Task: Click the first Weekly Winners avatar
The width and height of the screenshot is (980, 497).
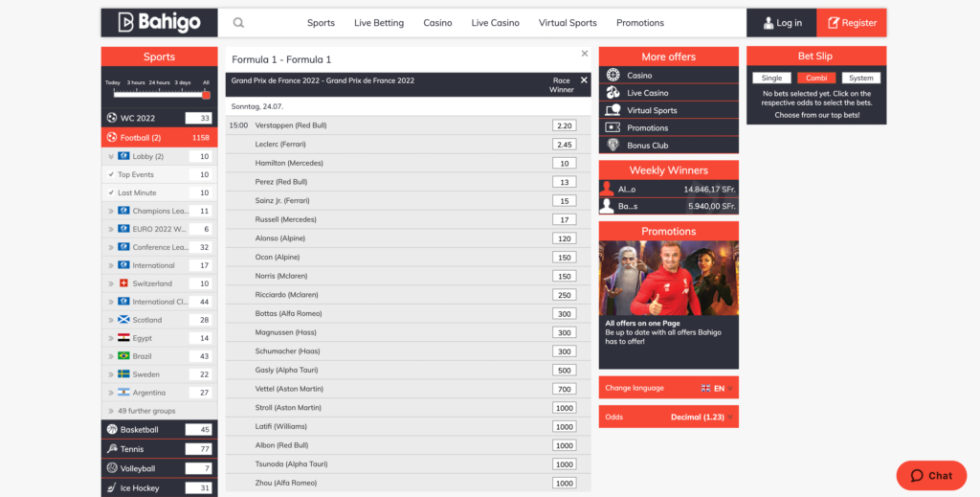Action: [606, 189]
